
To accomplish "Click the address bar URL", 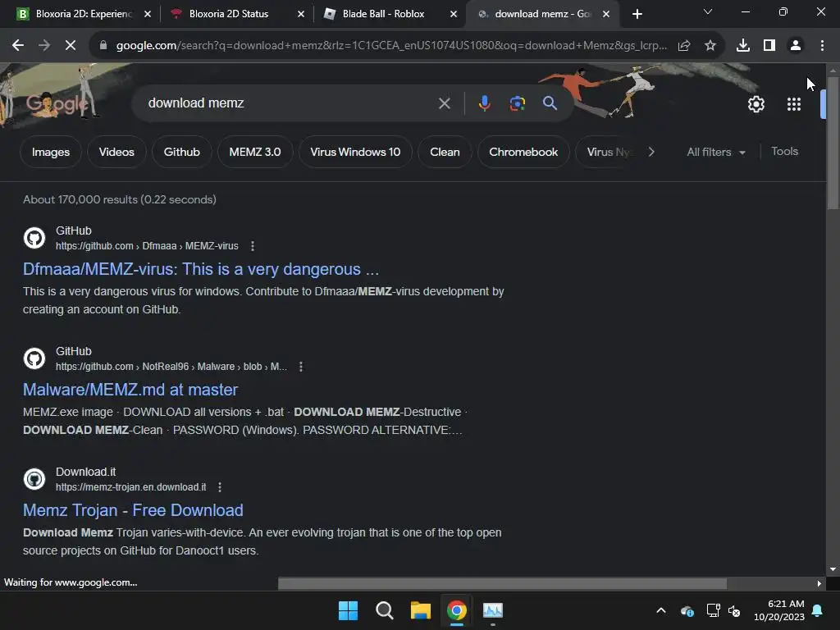I will click(x=391, y=46).
